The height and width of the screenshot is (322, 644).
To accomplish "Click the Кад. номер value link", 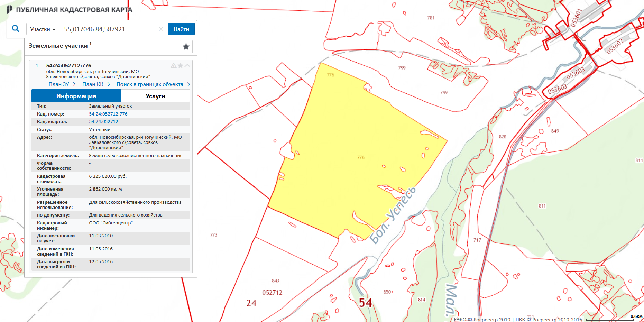I will tap(108, 114).
